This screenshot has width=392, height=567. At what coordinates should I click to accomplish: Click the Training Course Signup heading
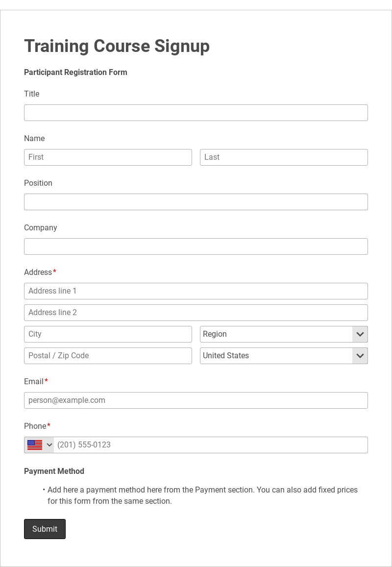click(117, 46)
